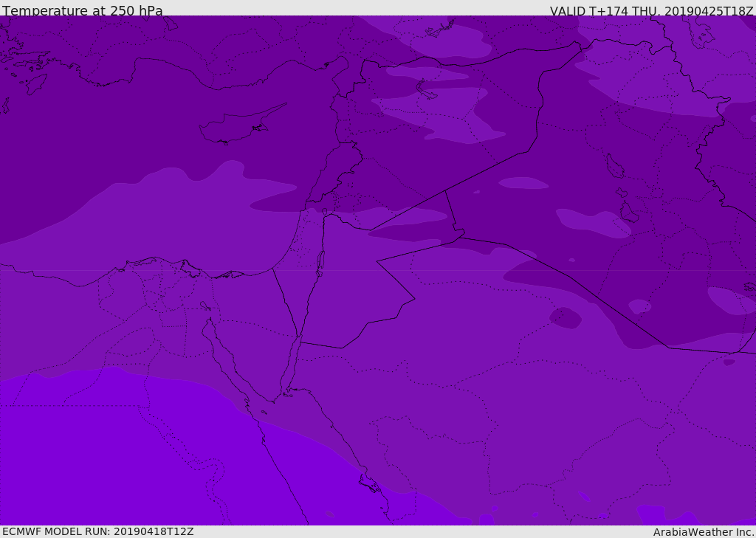The image size is (756, 538).
Task: Click the bright violet zone over southern Egypt
Action: coord(111,458)
